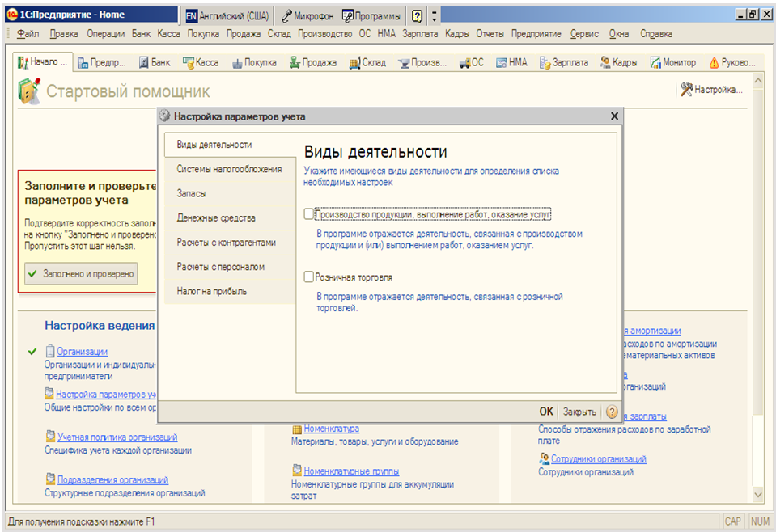Open the Продажа menu
The width and height of the screenshot is (776, 532).
tap(244, 34)
